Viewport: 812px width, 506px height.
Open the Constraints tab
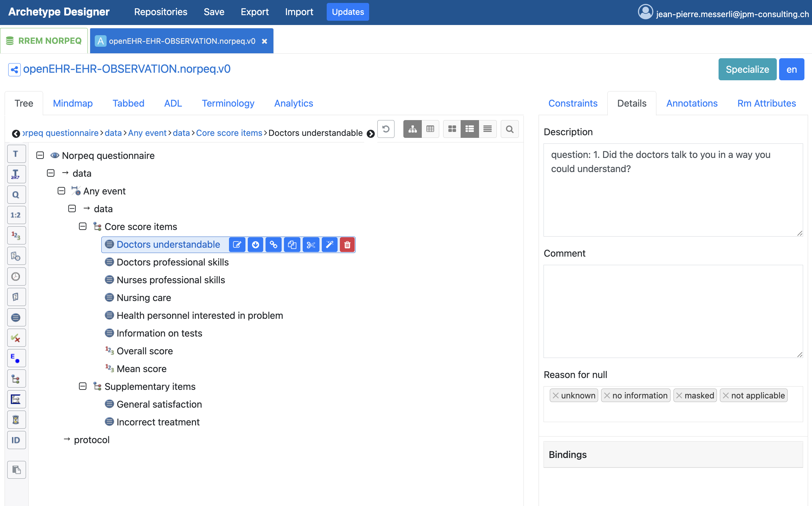(x=573, y=103)
